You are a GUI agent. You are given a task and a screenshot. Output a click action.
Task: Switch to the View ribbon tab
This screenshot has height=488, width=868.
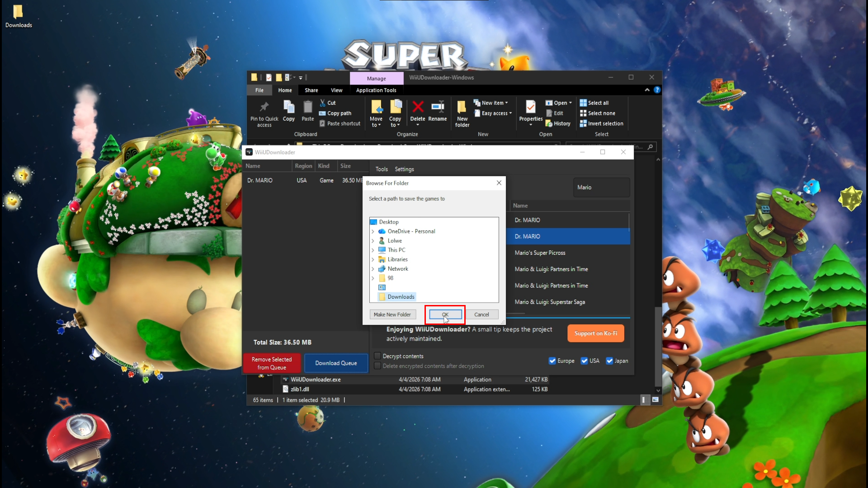point(336,90)
